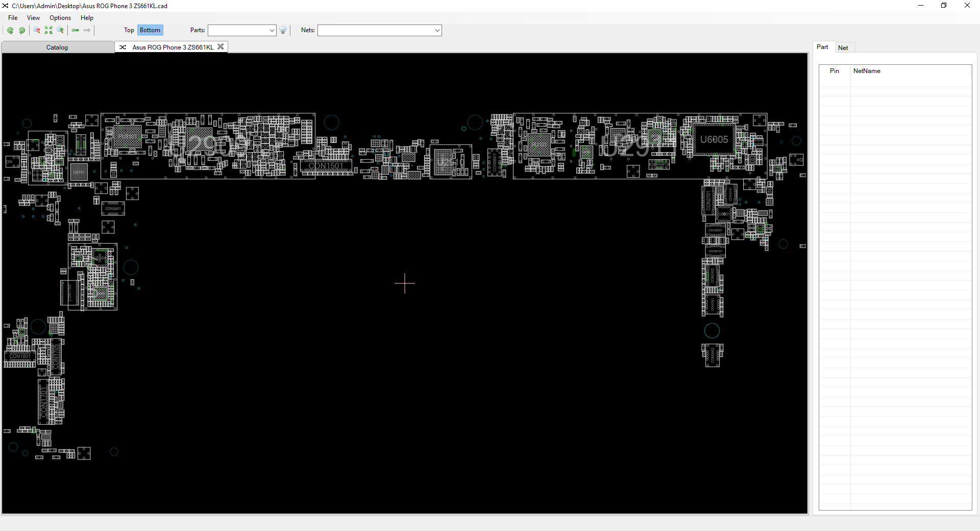Rotate the board view counterclockwise
Image resolution: width=980 pixels, height=531 pixels.
10,30
